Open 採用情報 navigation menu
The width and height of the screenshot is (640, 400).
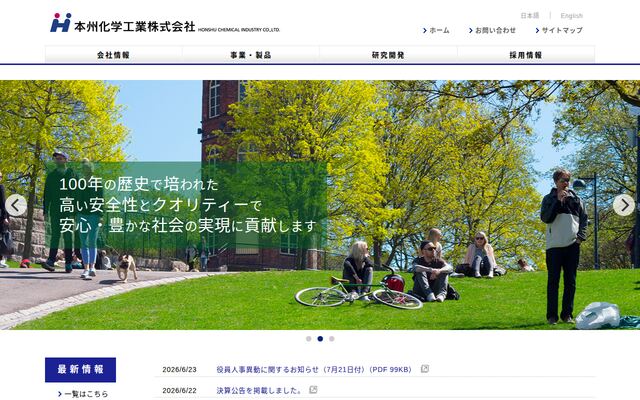pos(526,55)
